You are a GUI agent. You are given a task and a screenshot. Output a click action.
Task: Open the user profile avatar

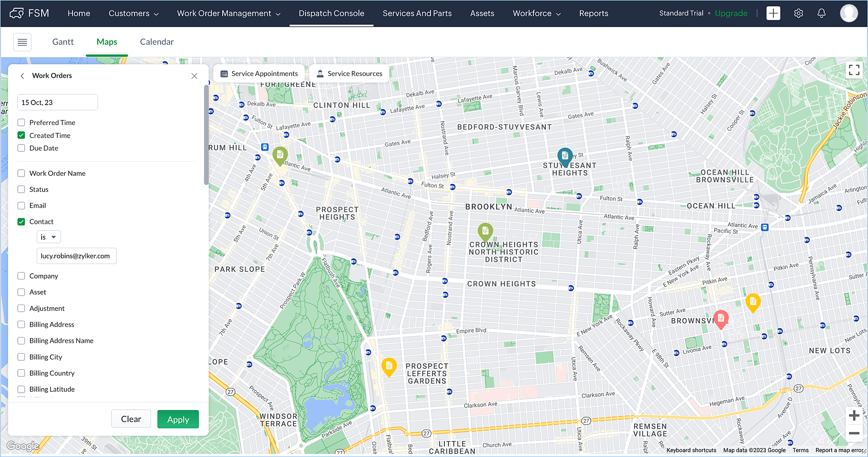click(849, 13)
